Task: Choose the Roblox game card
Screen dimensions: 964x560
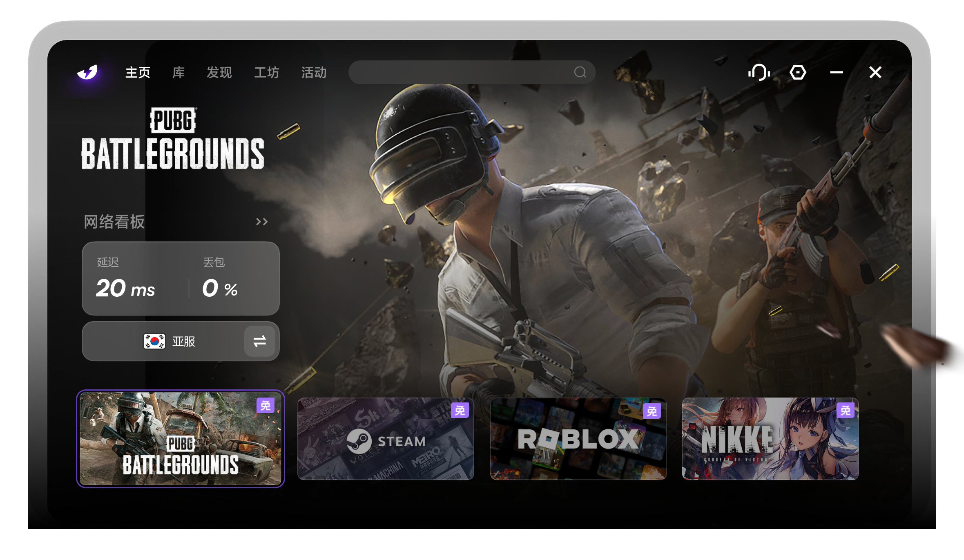Action: click(578, 439)
